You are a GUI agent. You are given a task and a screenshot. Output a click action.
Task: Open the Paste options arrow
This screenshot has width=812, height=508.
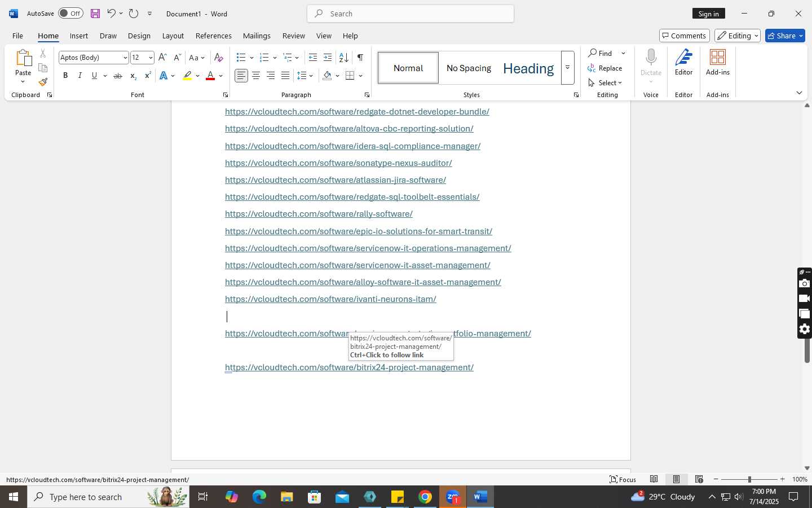pos(23,82)
